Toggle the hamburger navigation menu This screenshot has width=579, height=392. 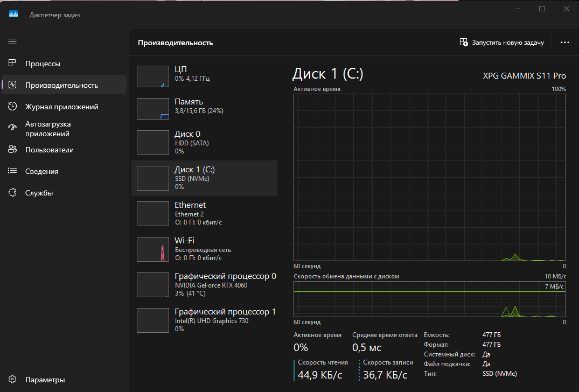[12, 41]
